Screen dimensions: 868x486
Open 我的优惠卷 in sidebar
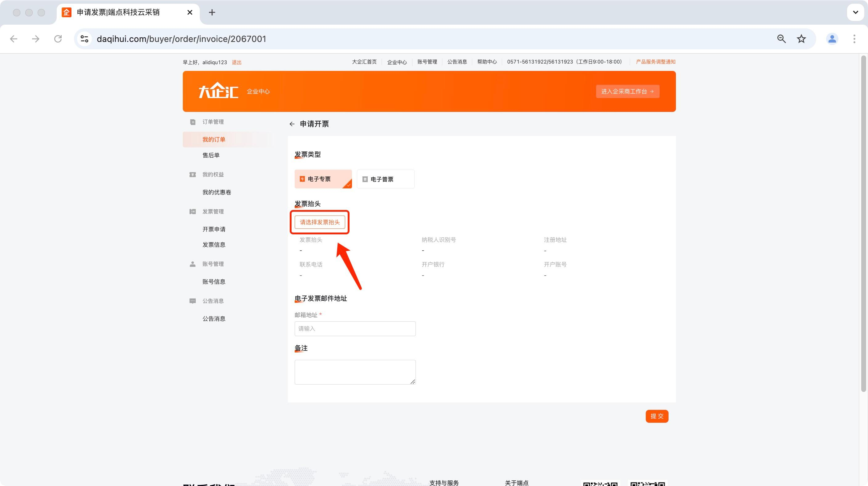(217, 192)
